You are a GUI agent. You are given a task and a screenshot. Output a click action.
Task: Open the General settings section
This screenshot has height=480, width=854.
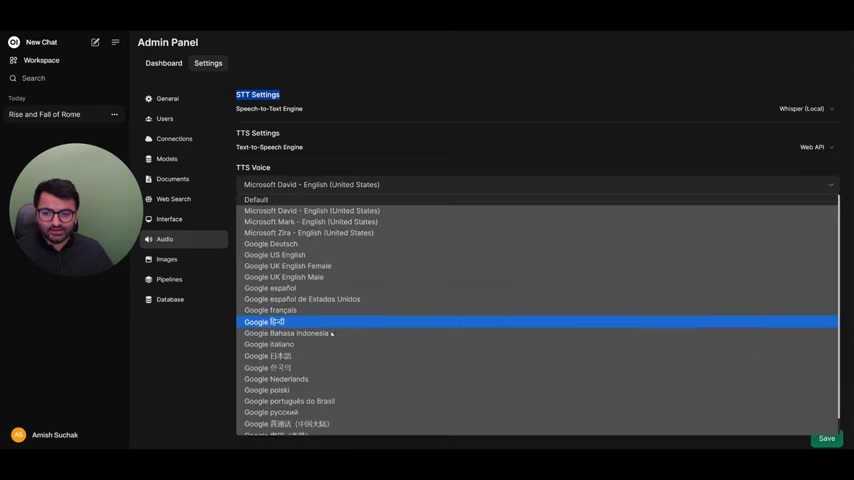pos(184,99)
